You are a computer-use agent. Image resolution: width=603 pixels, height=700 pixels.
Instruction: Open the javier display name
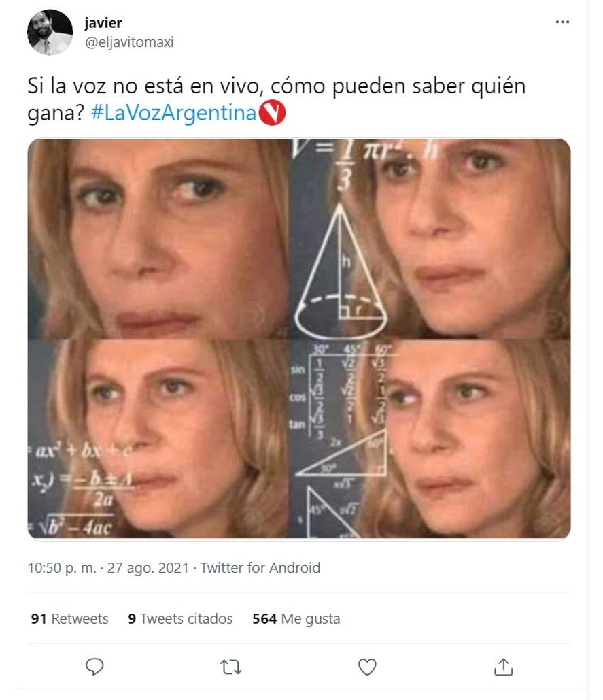click(x=103, y=22)
